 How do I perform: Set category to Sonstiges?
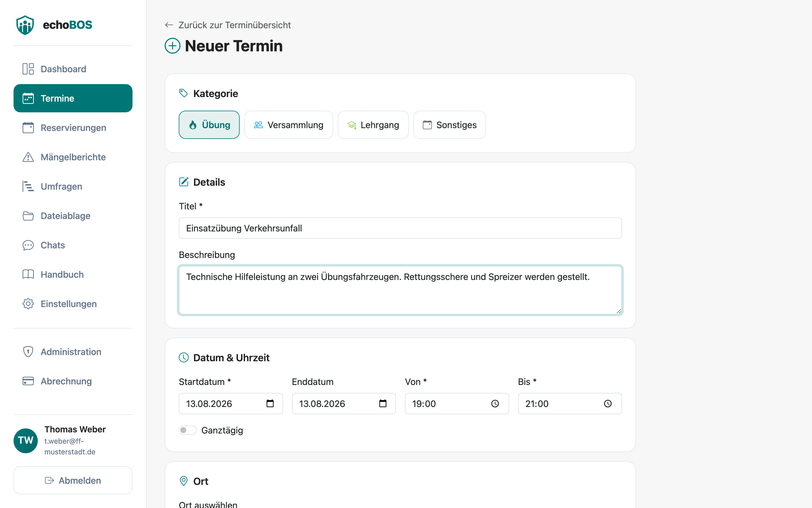click(x=450, y=125)
